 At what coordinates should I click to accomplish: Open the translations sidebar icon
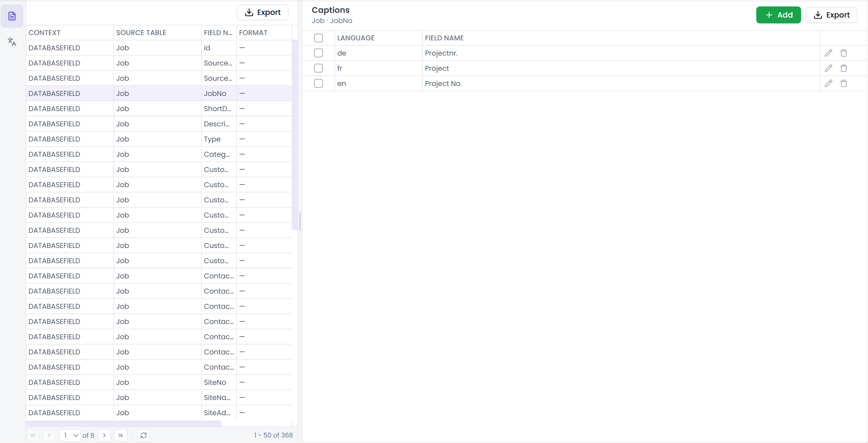click(12, 42)
